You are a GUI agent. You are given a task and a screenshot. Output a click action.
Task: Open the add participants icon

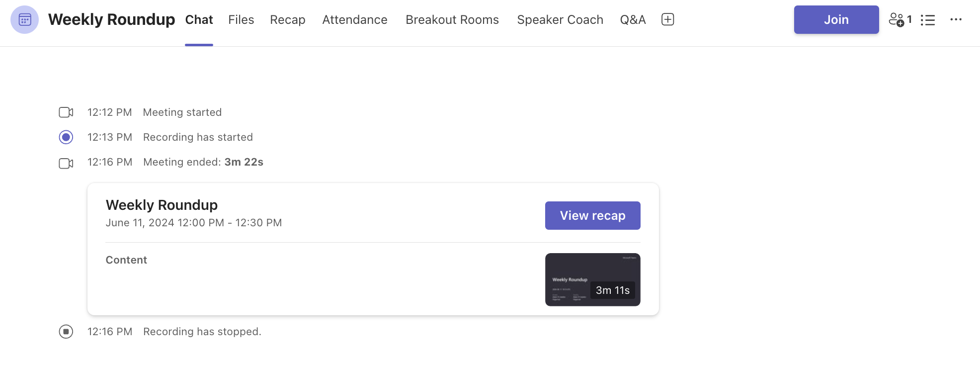tap(898, 19)
